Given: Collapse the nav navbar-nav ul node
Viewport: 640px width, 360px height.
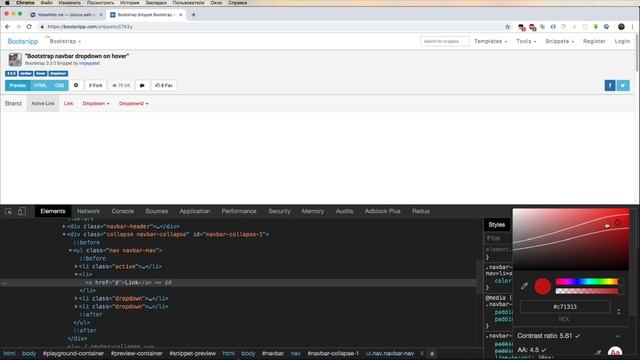Looking at the screenshot, I should click(x=70, y=250).
